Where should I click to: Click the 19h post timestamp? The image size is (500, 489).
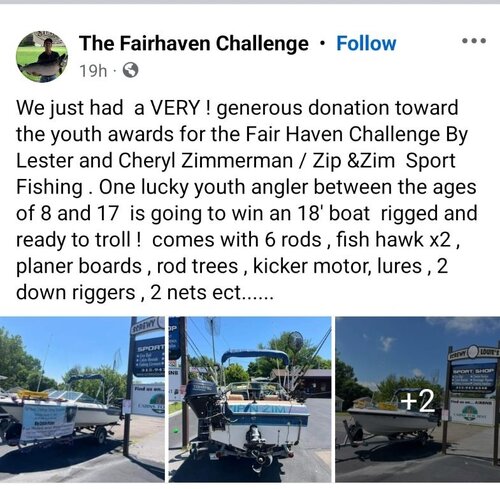pyautogui.click(x=93, y=71)
